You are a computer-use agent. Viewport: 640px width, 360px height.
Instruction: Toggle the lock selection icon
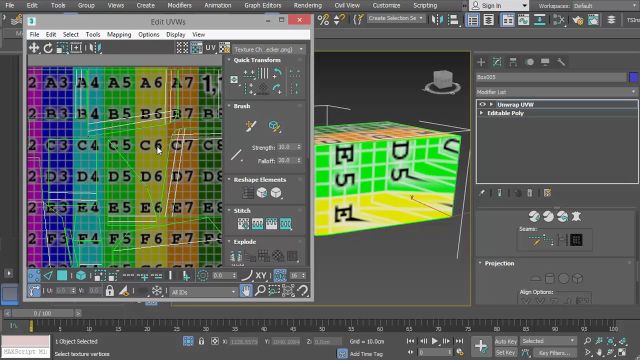point(109,291)
